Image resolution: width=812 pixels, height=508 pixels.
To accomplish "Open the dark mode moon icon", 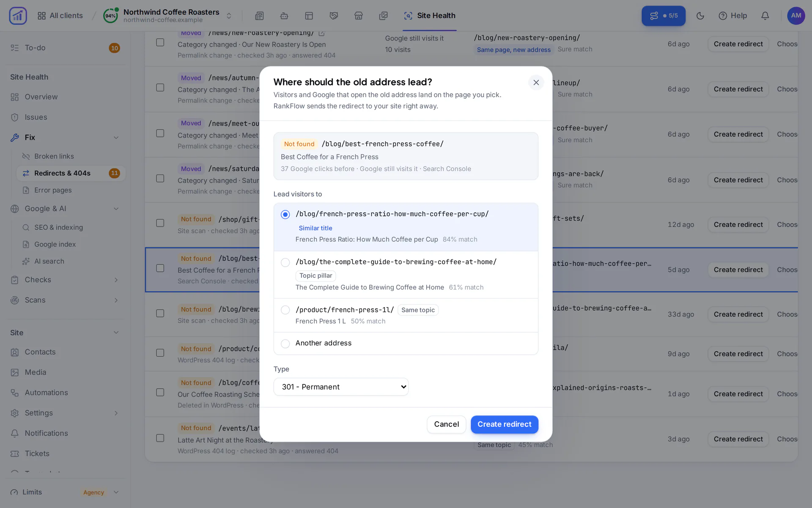I will pos(700,16).
